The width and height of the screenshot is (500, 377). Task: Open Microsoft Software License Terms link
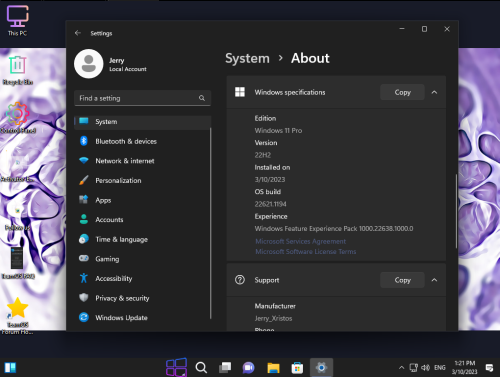pos(306,252)
